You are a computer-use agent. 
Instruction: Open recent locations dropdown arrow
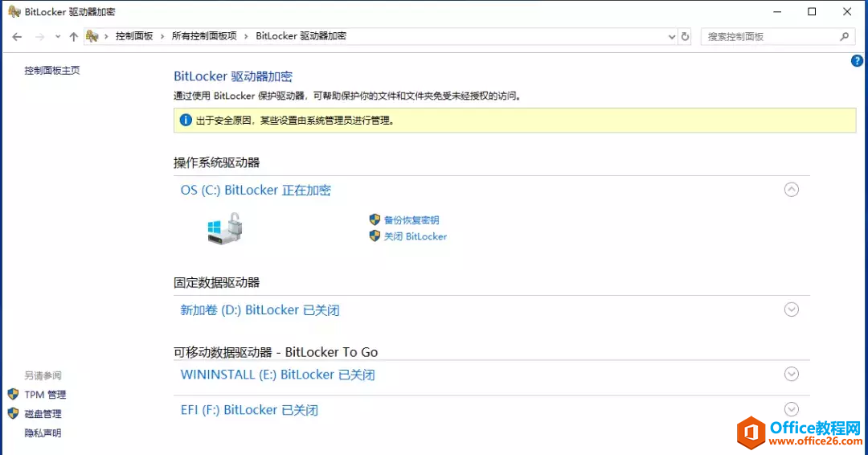point(58,37)
